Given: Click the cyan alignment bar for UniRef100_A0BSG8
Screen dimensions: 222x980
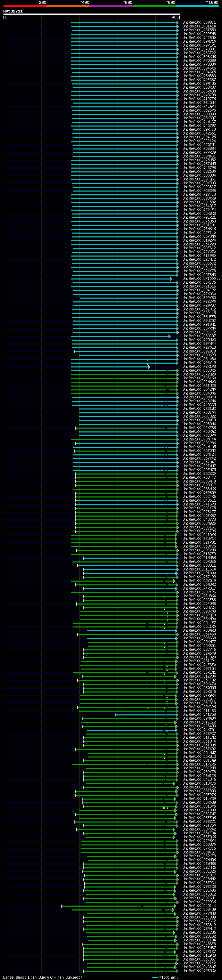Looking at the screenshot, I should coord(132,638).
